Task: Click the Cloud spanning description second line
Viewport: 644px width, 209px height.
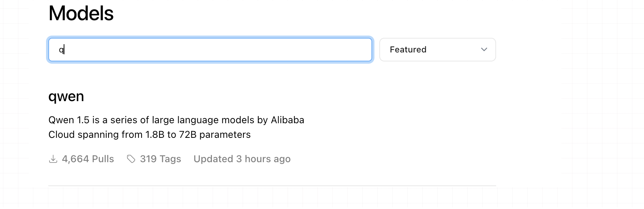Action: pos(149,134)
